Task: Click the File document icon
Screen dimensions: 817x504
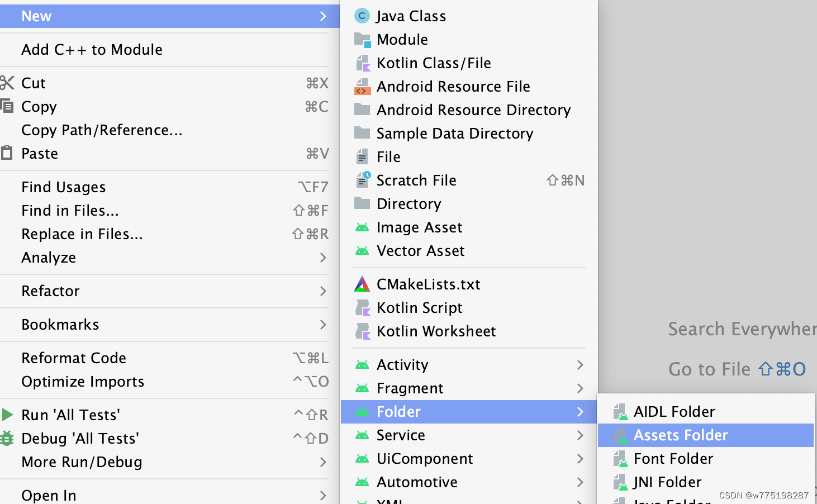Action: (362, 156)
